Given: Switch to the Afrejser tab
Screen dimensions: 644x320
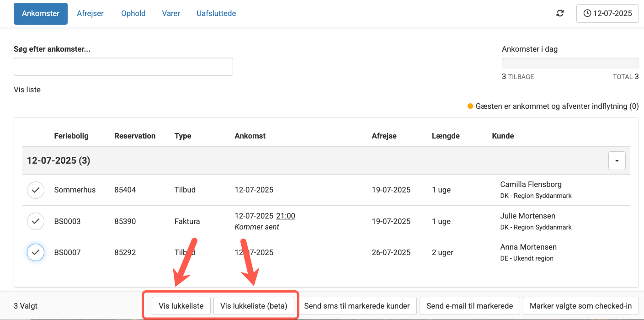Looking at the screenshot, I should click(x=90, y=13).
